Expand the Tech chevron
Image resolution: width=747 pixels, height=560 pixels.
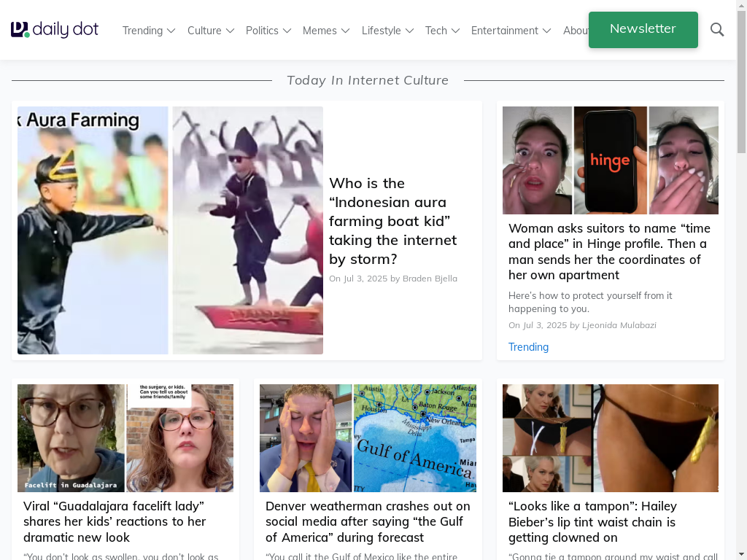click(x=455, y=31)
